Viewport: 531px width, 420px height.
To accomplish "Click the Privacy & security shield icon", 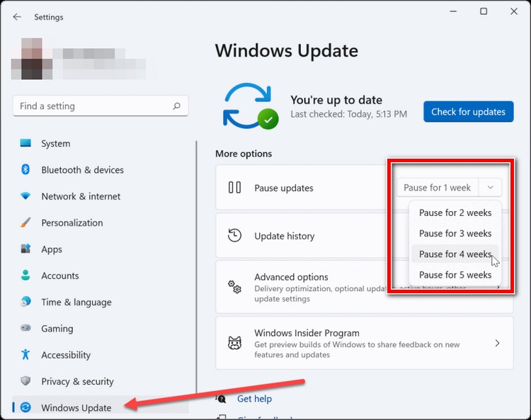I will click(x=25, y=381).
